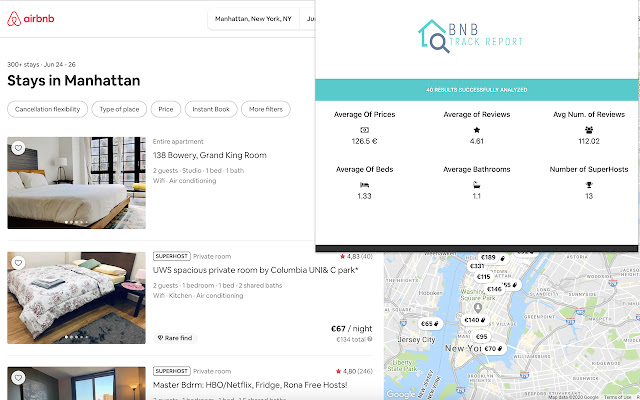Image resolution: width=640 pixels, height=400 pixels.
Task: Expand the Type of place filter
Action: (118, 109)
